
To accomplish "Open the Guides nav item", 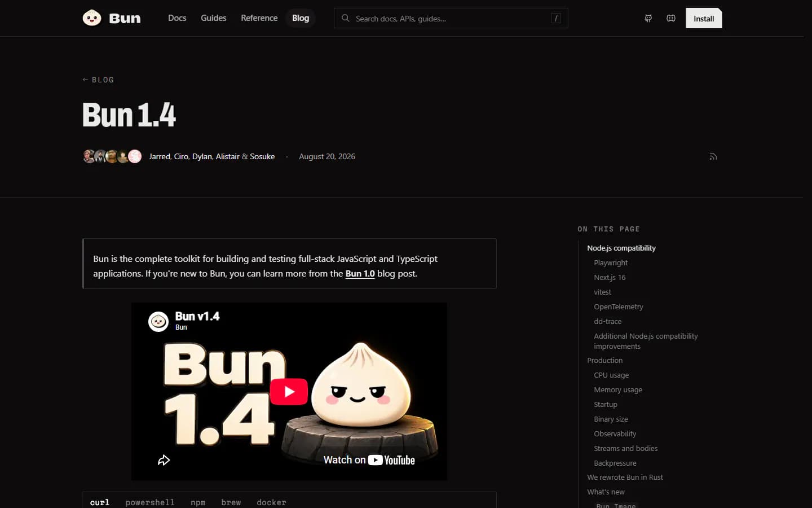I will [x=214, y=18].
